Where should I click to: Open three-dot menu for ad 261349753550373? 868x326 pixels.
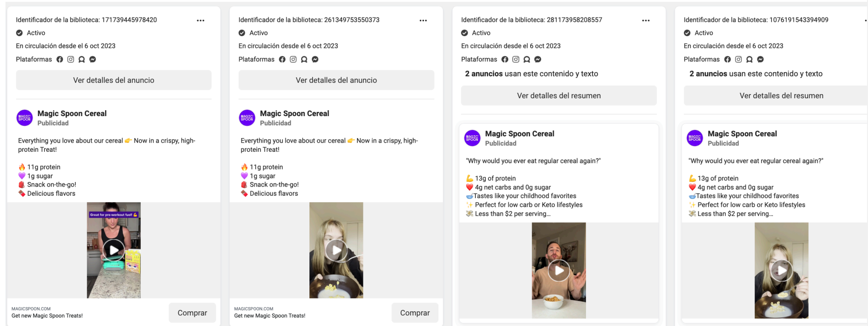point(423,21)
